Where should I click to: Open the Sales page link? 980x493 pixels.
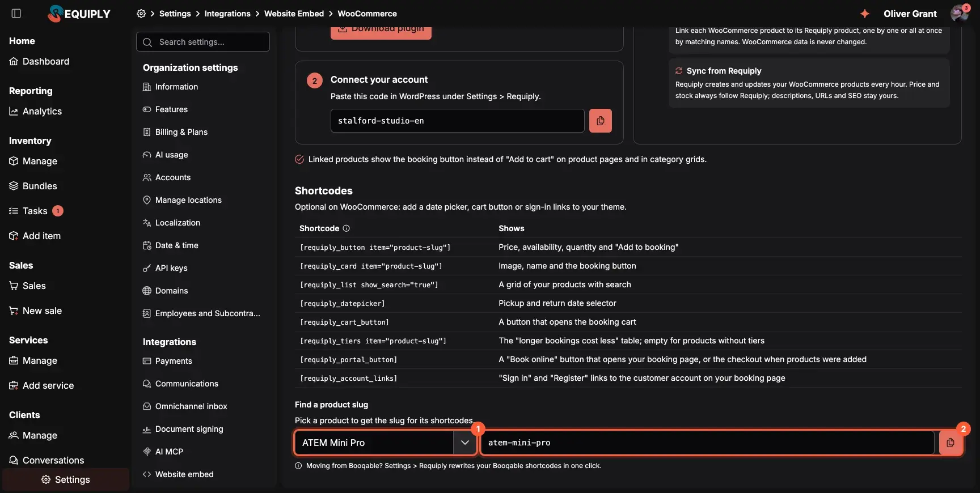click(x=27, y=286)
